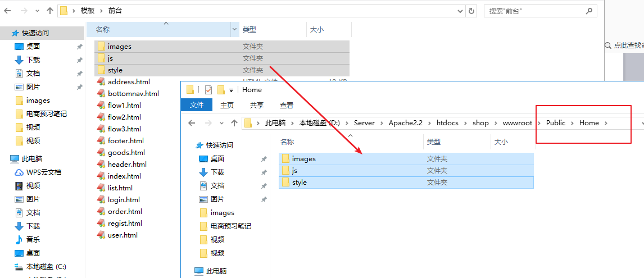Click the 音乐 music folder in the sidebar
This screenshot has height=278, width=644.
point(33,240)
